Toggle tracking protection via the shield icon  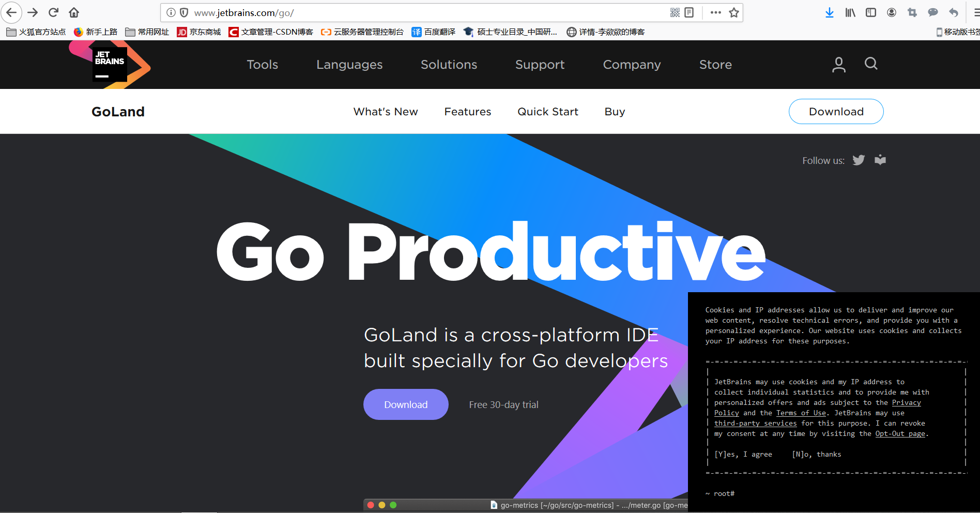[x=185, y=12]
